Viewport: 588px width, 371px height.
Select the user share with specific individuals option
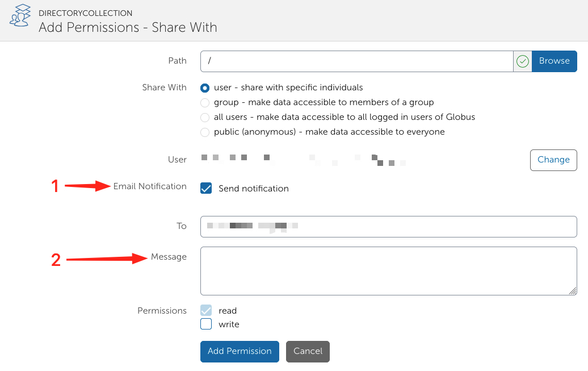205,88
